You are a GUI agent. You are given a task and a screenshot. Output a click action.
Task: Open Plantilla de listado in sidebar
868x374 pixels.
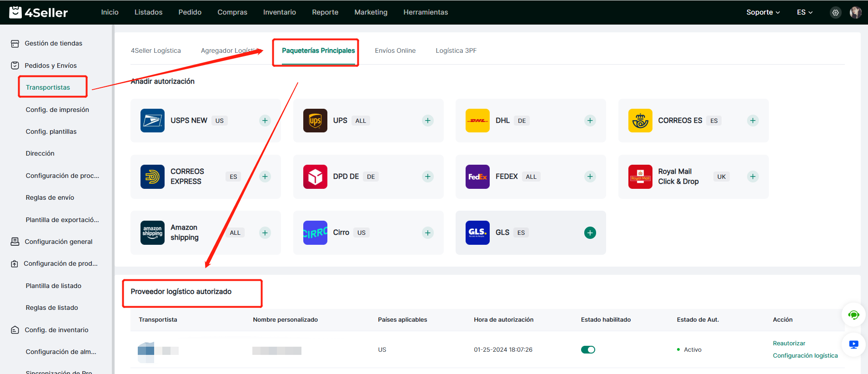[x=54, y=286]
